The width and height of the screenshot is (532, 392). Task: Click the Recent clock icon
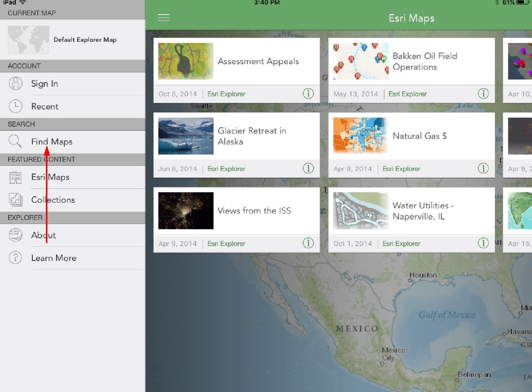click(x=15, y=106)
